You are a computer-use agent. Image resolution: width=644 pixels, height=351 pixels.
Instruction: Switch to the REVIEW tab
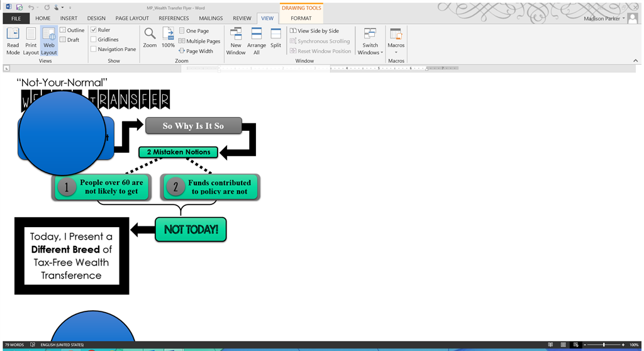pyautogui.click(x=242, y=18)
